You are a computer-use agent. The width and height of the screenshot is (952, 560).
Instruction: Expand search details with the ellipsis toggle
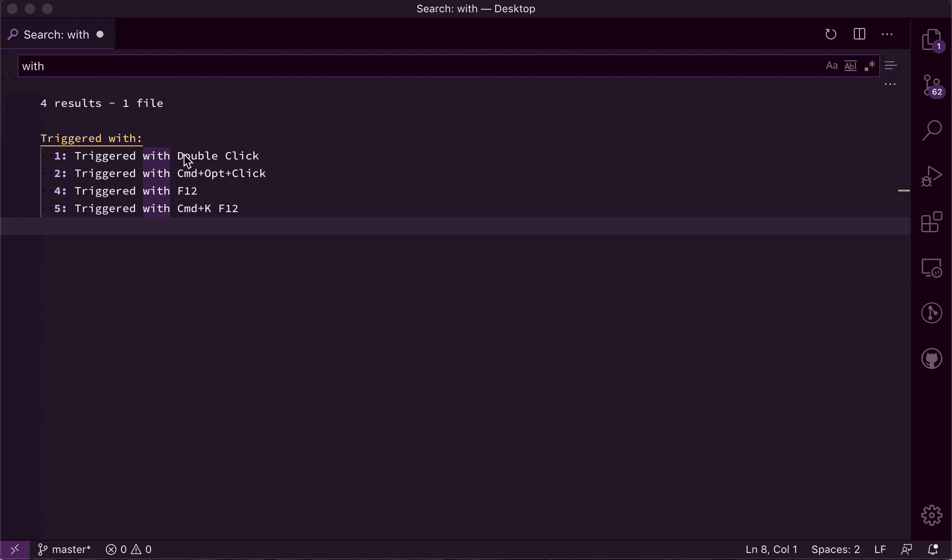[x=890, y=84]
